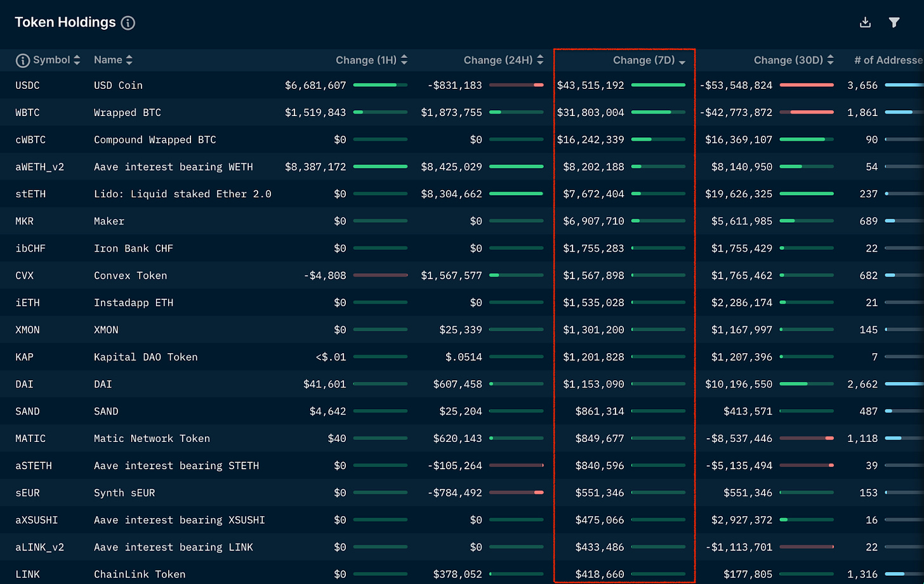Click the MKR symbol
This screenshot has width=924, height=584.
[24, 221]
